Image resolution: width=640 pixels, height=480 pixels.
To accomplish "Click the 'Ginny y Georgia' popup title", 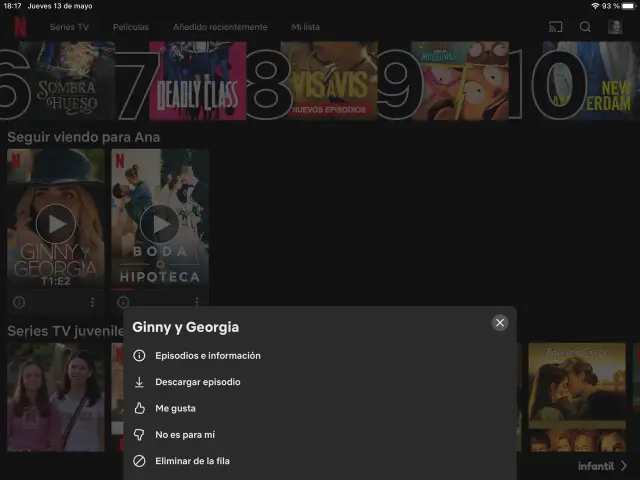I will tap(186, 327).
